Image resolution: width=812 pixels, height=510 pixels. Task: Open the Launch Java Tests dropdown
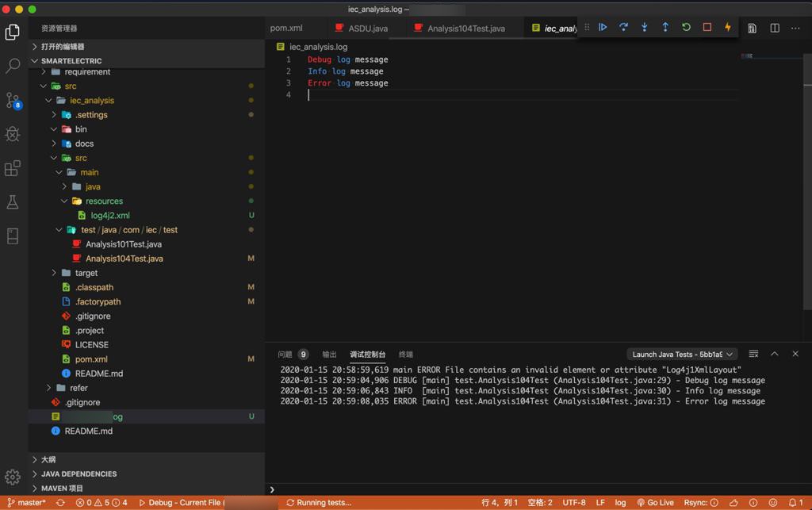(682, 354)
